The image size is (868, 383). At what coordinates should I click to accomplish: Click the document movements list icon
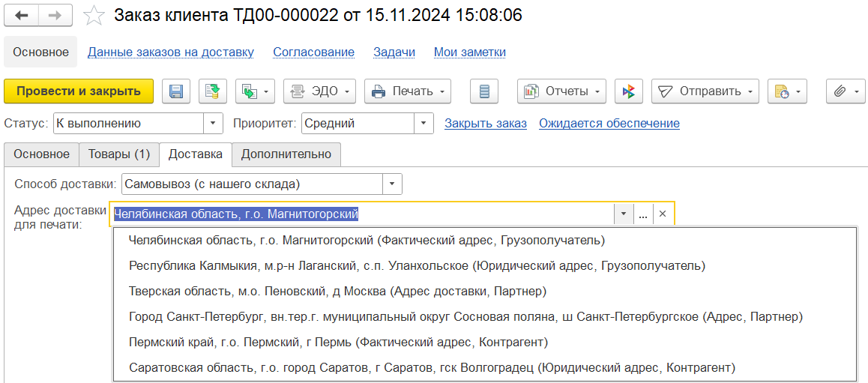(x=484, y=91)
